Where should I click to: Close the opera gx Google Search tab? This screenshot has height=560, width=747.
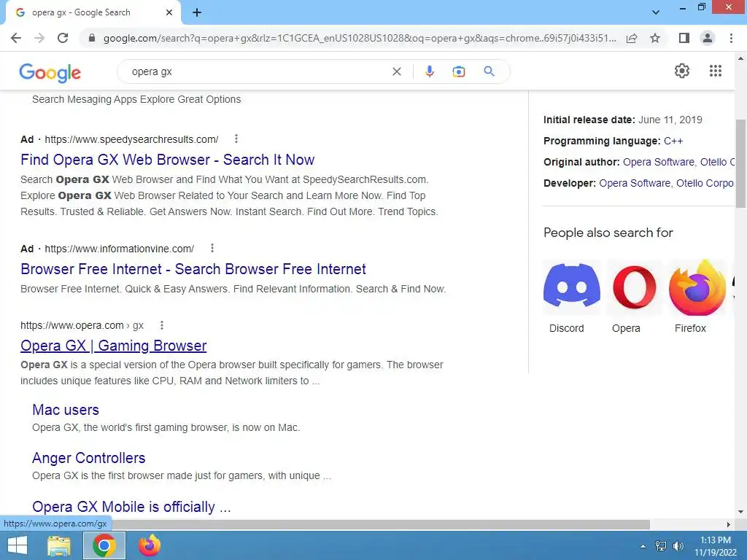(x=169, y=13)
